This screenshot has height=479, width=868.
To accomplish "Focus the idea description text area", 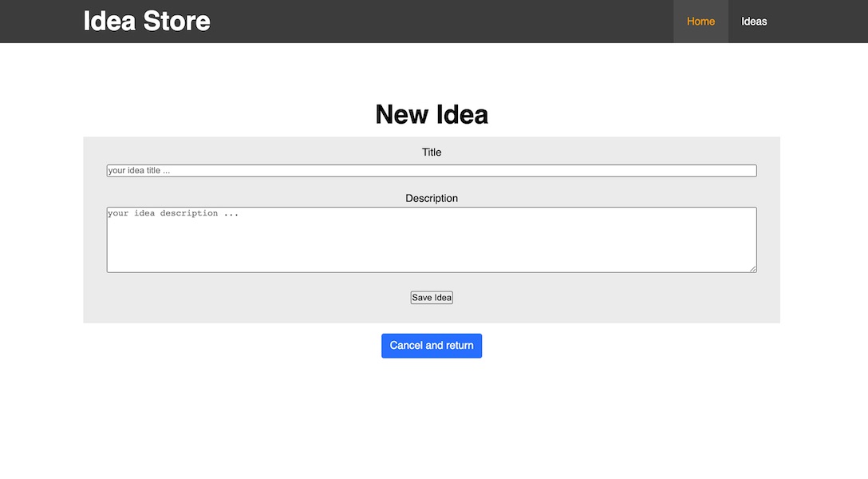I will (431, 239).
